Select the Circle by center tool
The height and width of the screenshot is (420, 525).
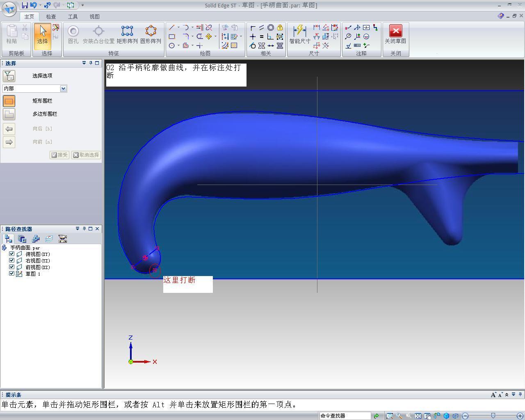[x=172, y=46]
